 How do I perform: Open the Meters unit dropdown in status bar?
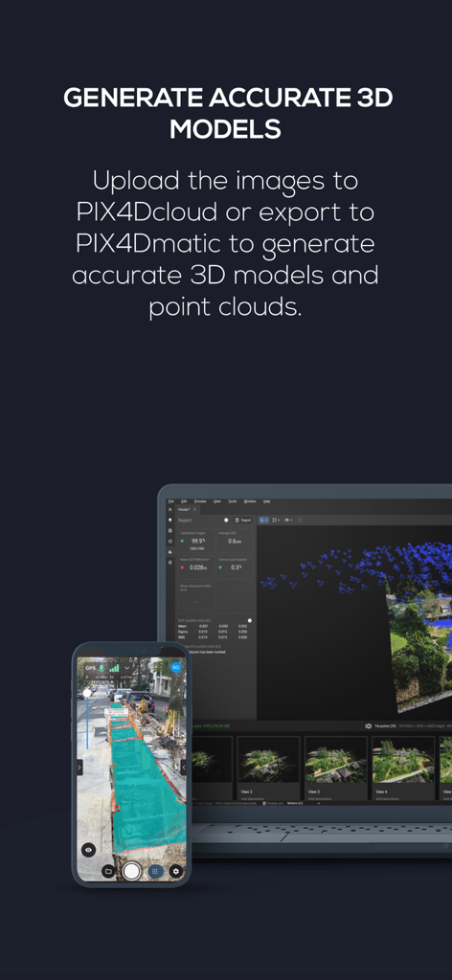[303, 803]
